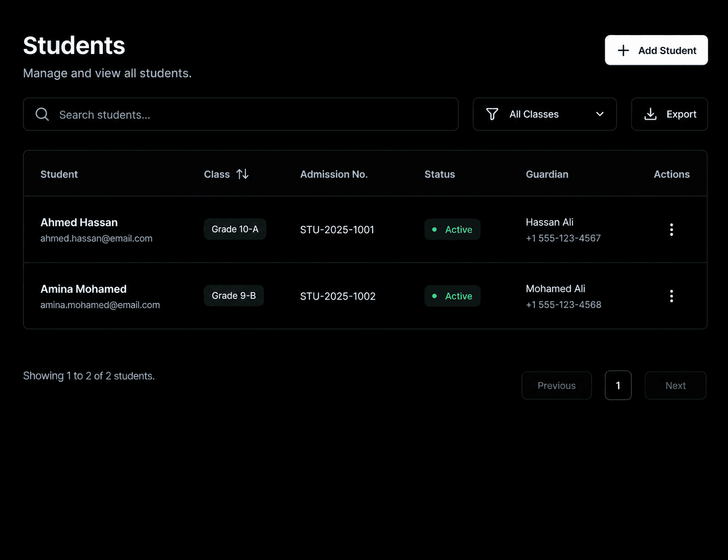Click the Admission No. column header
Viewport: 728px width, 560px height.
coord(334,174)
